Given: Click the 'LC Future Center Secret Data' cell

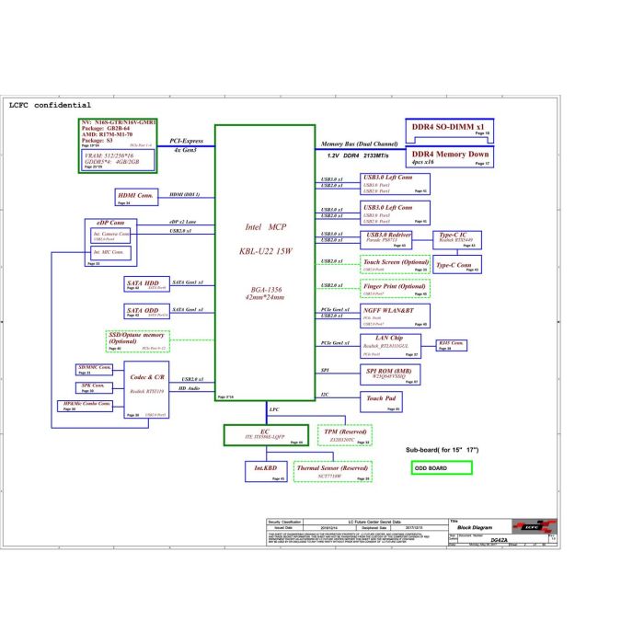Looking at the screenshot, I should (x=374, y=522).
